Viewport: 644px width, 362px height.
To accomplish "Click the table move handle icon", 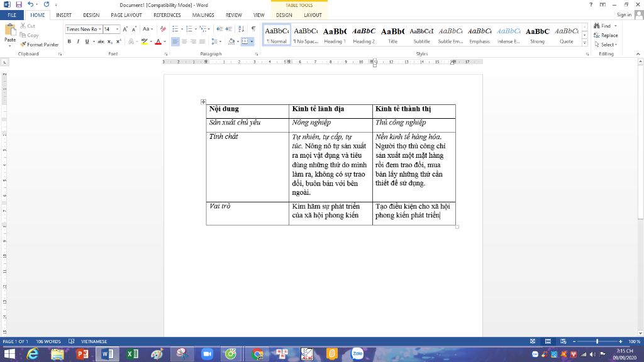I will pyautogui.click(x=203, y=102).
